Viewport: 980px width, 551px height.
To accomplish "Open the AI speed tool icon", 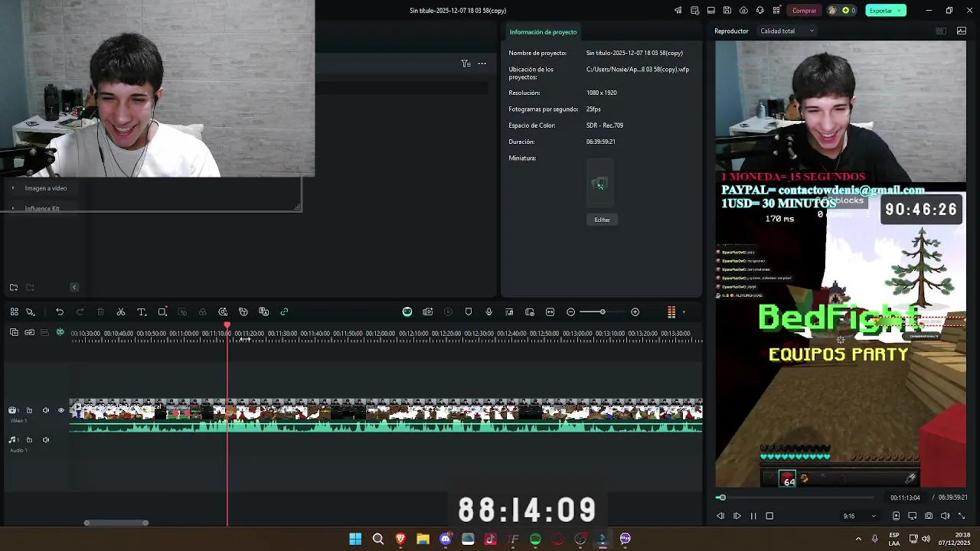I will tap(223, 312).
